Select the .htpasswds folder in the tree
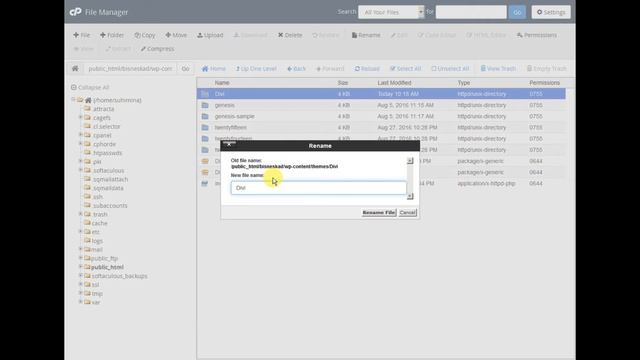Screen dimensions: 640x360 107,153
